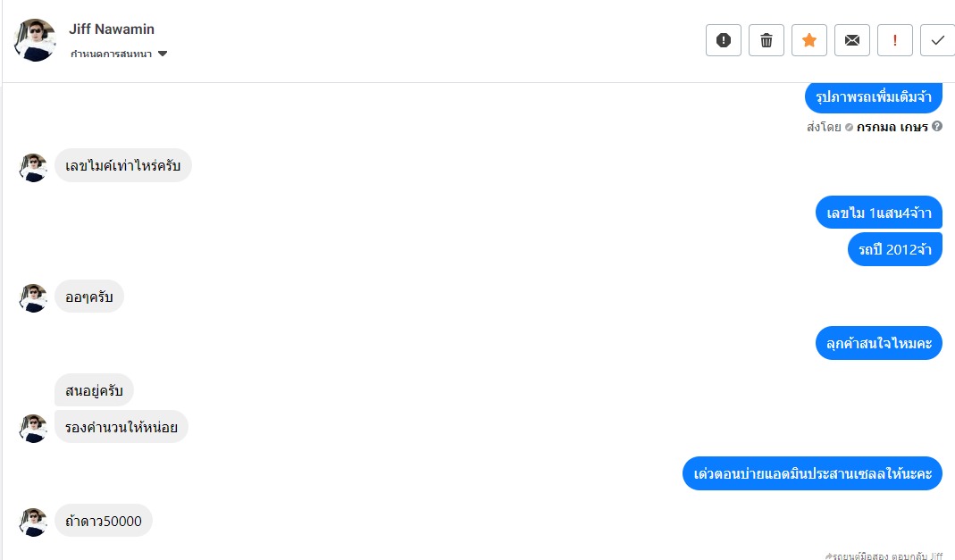The image size is (955, 560).
Task: Delete conversation with the trash icon
Action: point(767,40)
